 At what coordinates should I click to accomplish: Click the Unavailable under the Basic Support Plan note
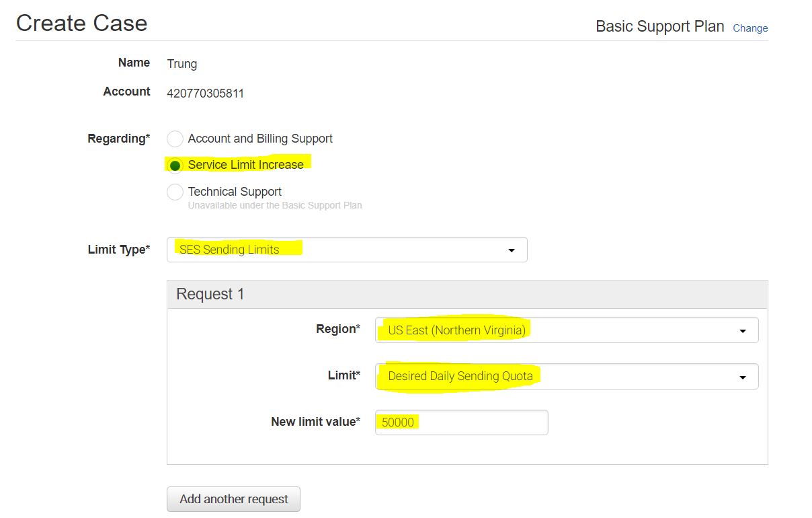(275, 206)
